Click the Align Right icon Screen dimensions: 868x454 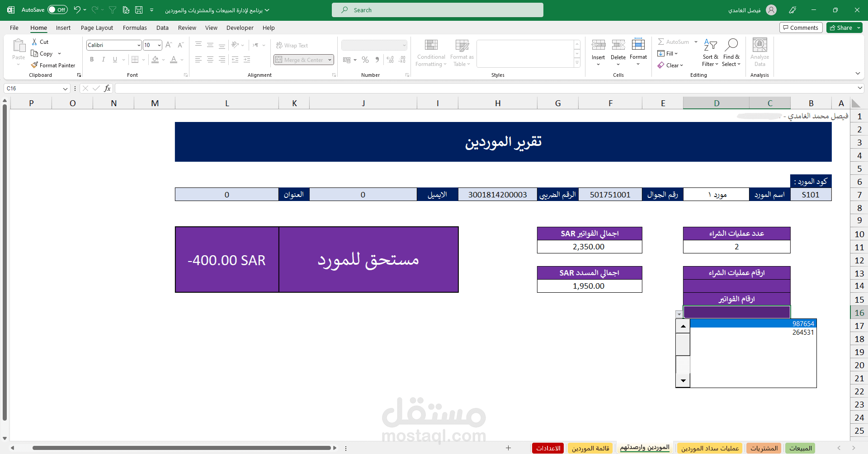pos(222,59)
